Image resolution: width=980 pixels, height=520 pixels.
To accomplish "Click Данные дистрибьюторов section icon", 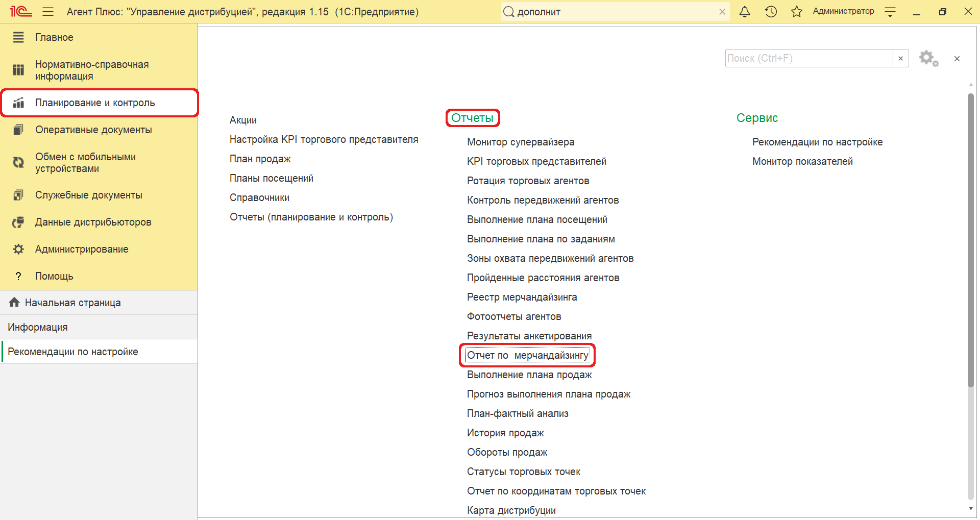I will pos(18,222).
